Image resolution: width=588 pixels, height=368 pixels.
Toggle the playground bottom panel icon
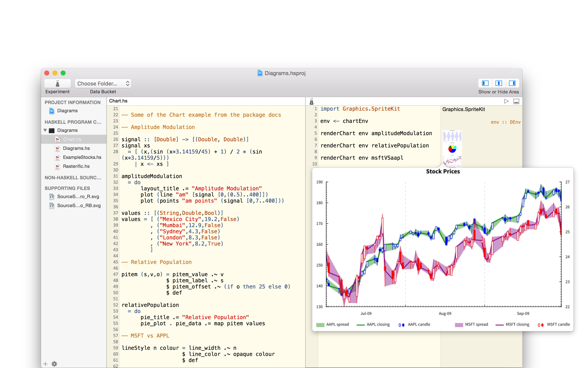(516, 101)
